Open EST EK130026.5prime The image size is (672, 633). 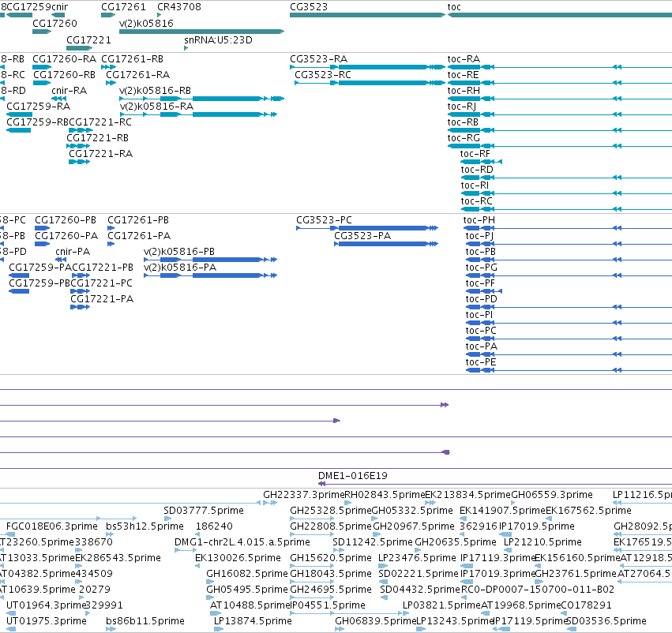[197, 566]
